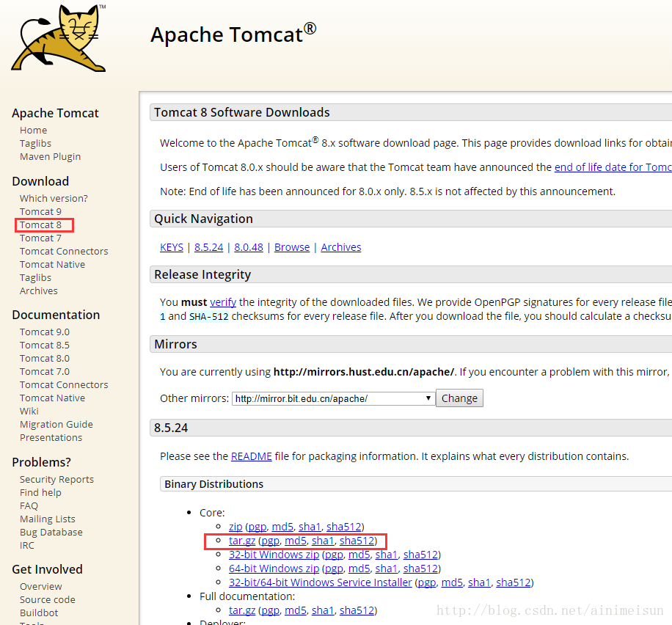Viewport: 672px width, 625px height.
Task: Open sha1 for Full documentation tar.gz
Action: [323, 610]
